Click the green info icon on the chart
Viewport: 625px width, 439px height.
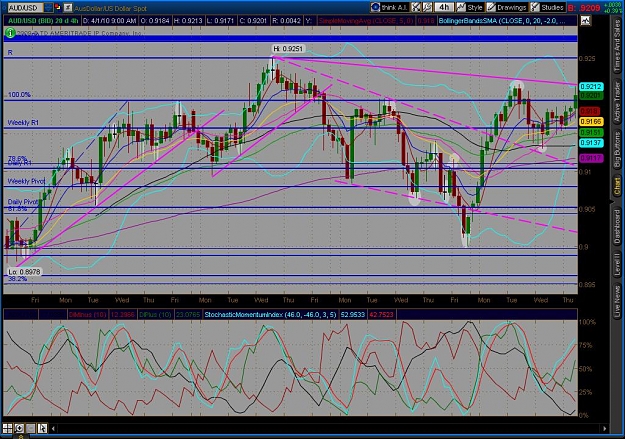[x=10, y=33]
